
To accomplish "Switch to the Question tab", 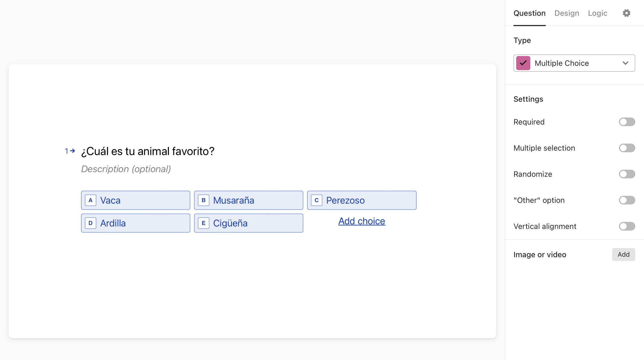I will 530,13.
